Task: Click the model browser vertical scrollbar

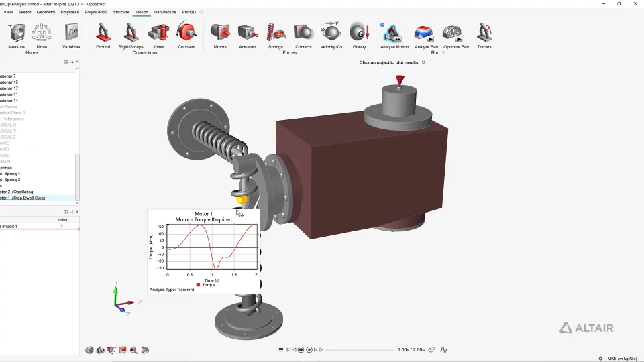Action: pos(77,176)
